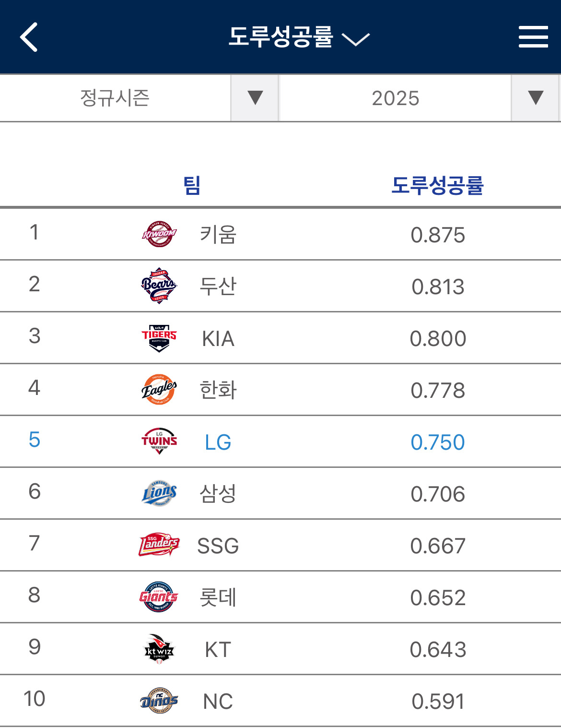Open the 정규시즌 season type dropdown arrow

(255, 98)
